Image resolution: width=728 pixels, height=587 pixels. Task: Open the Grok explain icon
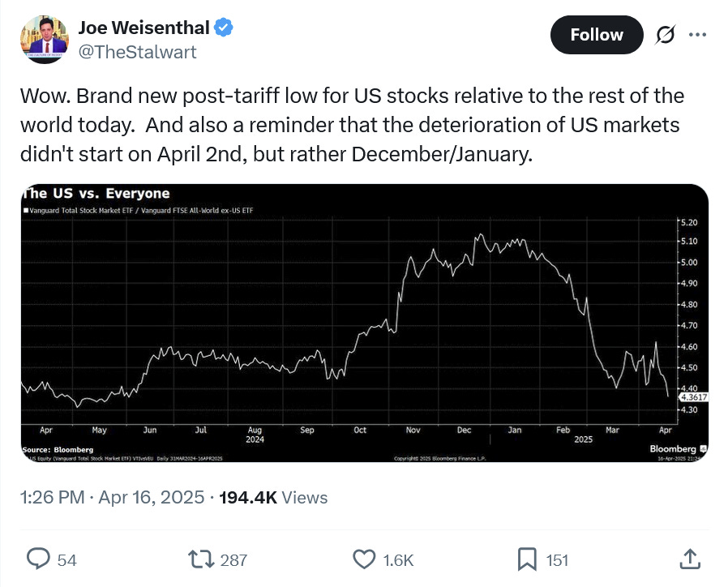tap(666, 35)
